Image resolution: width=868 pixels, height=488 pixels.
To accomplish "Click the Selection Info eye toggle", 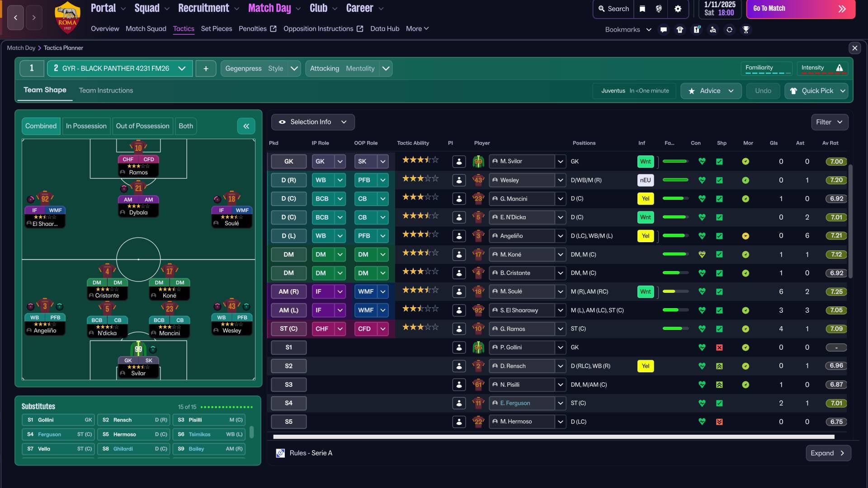I will tap(282, 122).
